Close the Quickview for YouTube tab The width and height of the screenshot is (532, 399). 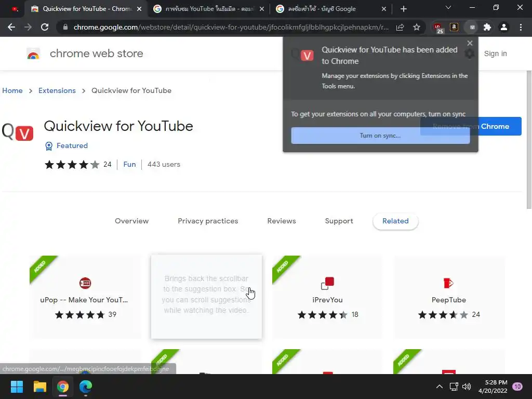pyautogui.click(x=139, y=9)
